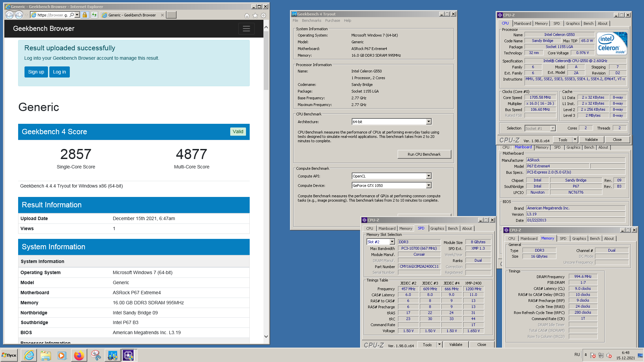Image resolution: width=644 pixels, height=362 pixels.
Task: Click IE scrollbar up arrow
Action: tap(266, 27)
